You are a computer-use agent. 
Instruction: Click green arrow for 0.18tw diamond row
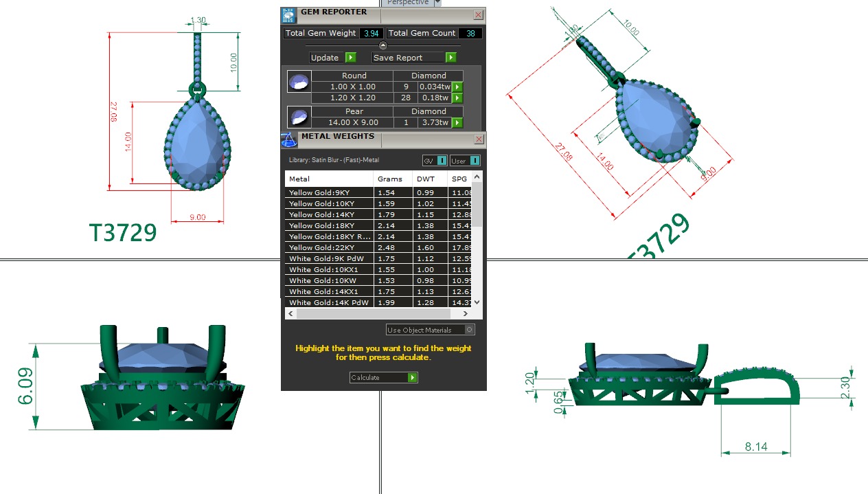tap(457, 98)
